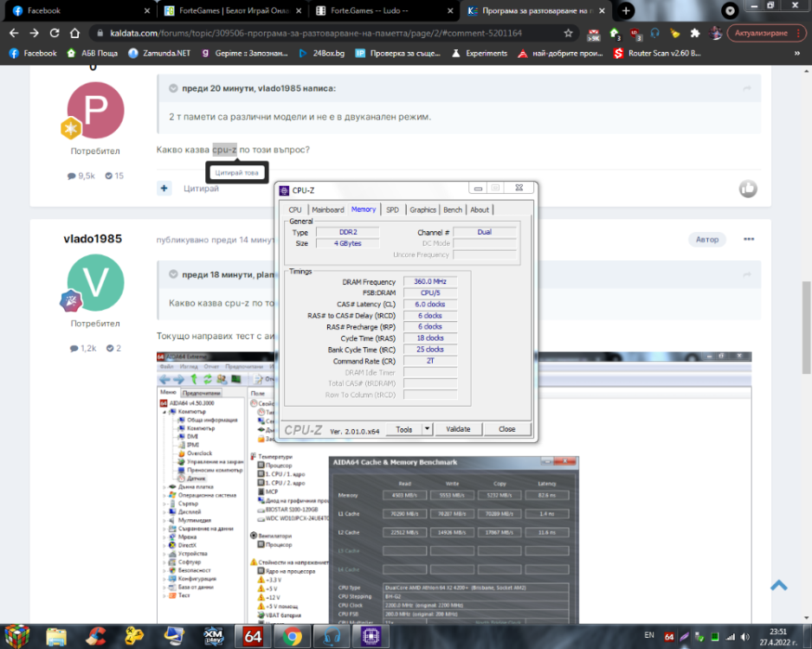Reload the kaldata forum page
The height and width of the screenshot is (649, 812).
coord(55,33)
